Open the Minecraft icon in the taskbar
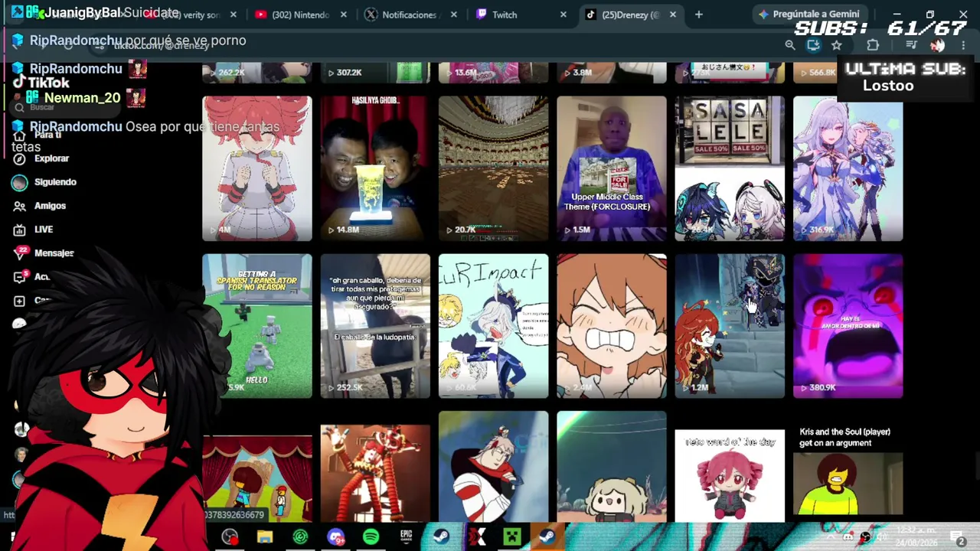Screen dimensions: 980x551 [x=511, y=537]
